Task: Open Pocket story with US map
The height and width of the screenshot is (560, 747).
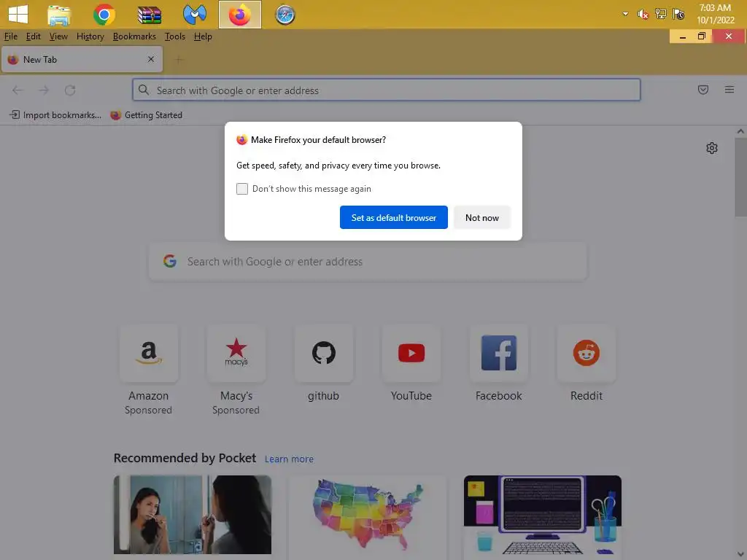Action: point(368,517)
